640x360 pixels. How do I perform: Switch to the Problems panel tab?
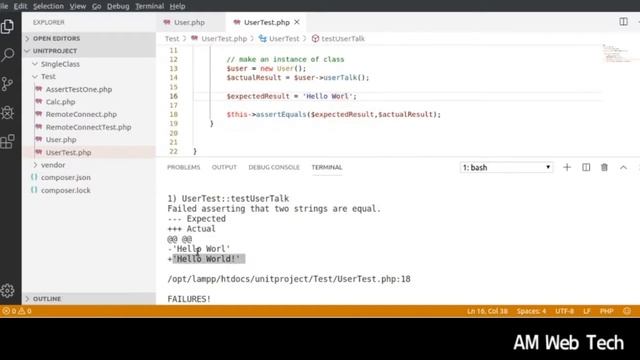click(x=184, y=167)
